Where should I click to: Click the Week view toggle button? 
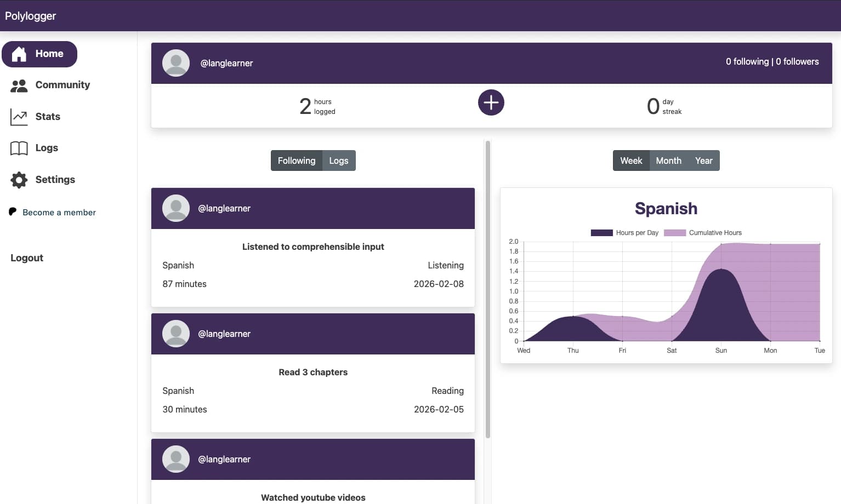pos(631,160)
